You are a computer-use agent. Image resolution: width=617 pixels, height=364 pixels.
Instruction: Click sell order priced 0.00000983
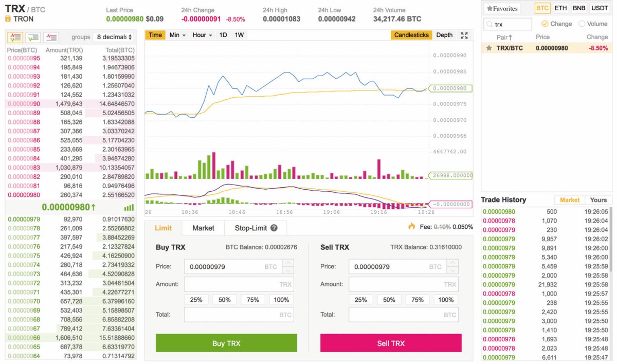point(70,168)
